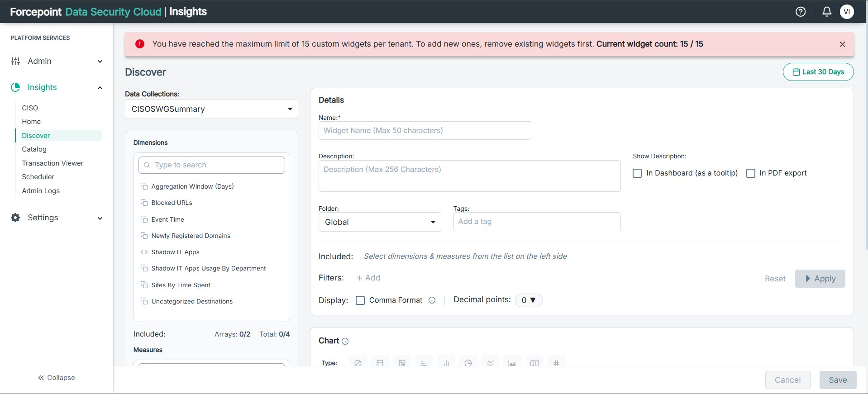
Task: Click the Widget Name input field
Action: [x=424, y=131]
